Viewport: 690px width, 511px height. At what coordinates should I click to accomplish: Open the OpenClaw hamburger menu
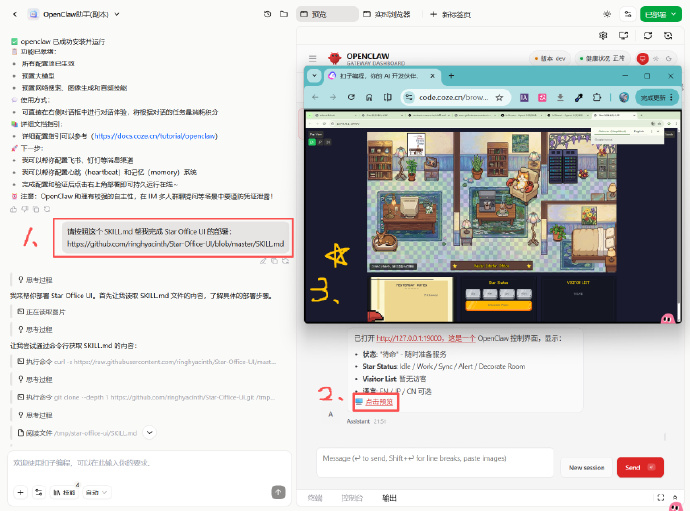[312, 58]
